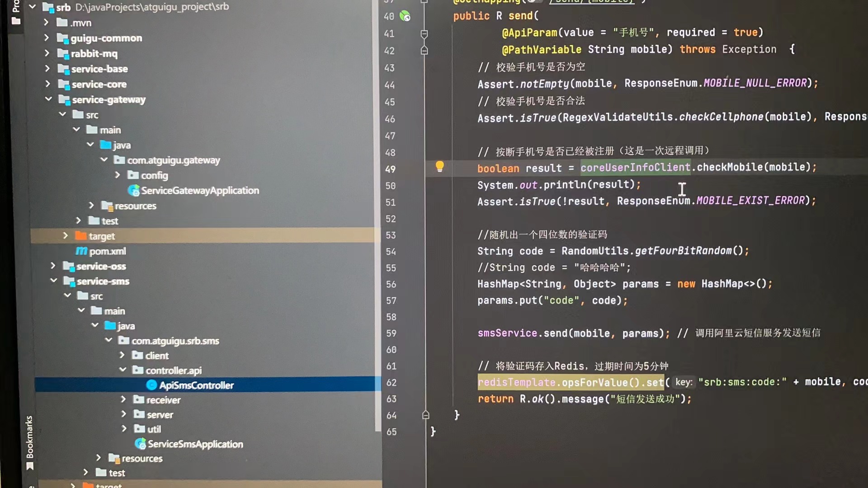Screen dimensions: 868x488
Task: Collapse the service-sms module
Action: point(53,281)
